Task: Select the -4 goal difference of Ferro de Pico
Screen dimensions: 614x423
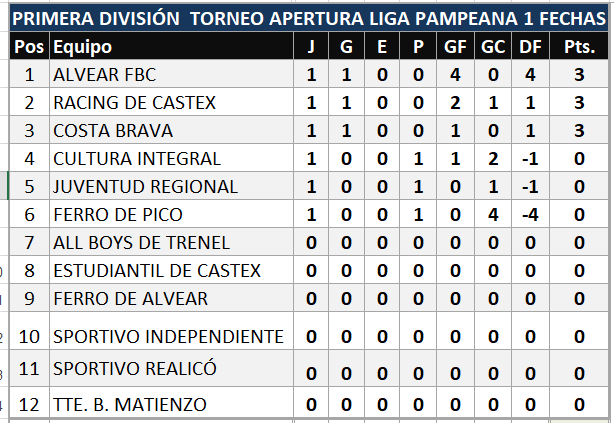Action: [529, 215]
